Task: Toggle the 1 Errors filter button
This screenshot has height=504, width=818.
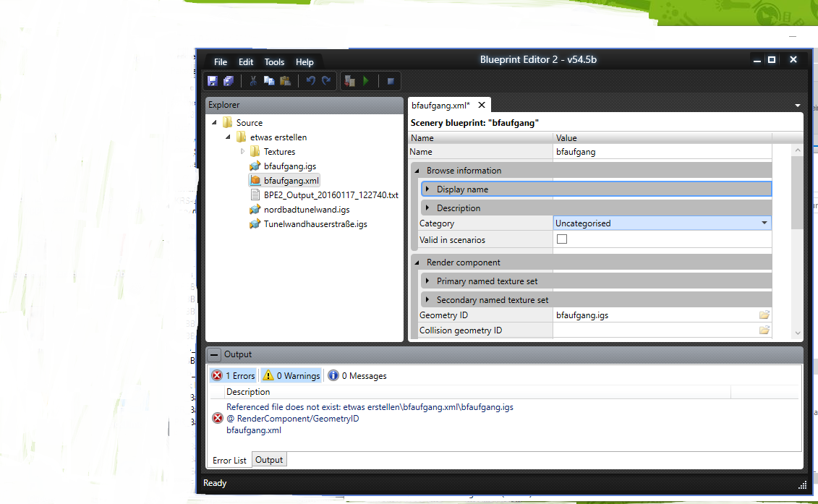Action: pyautogui.click(x=234, y=375)
